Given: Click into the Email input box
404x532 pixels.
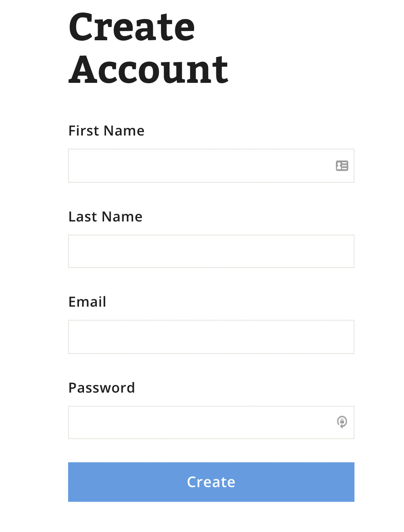Looking at the screenshot, I should pyautogui.click(x=211, y=337).
